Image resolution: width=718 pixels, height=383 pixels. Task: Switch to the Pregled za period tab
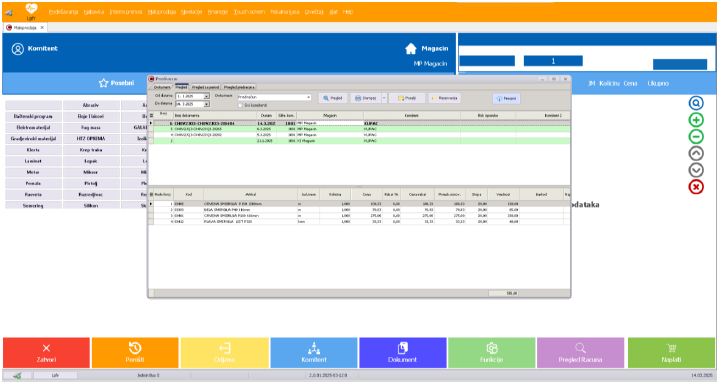pos(206,87)
